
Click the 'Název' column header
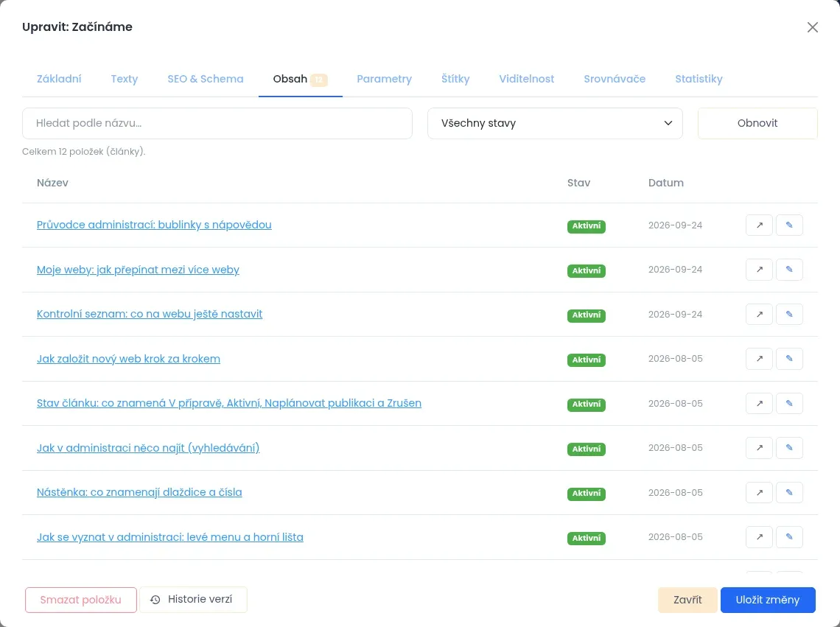(x=52, y=183)
